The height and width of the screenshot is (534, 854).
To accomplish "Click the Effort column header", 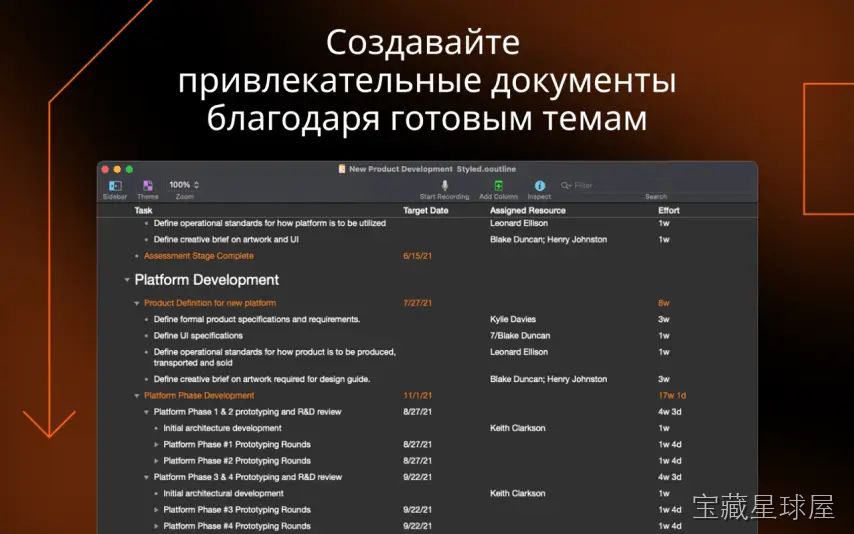I will pos(668,210).
